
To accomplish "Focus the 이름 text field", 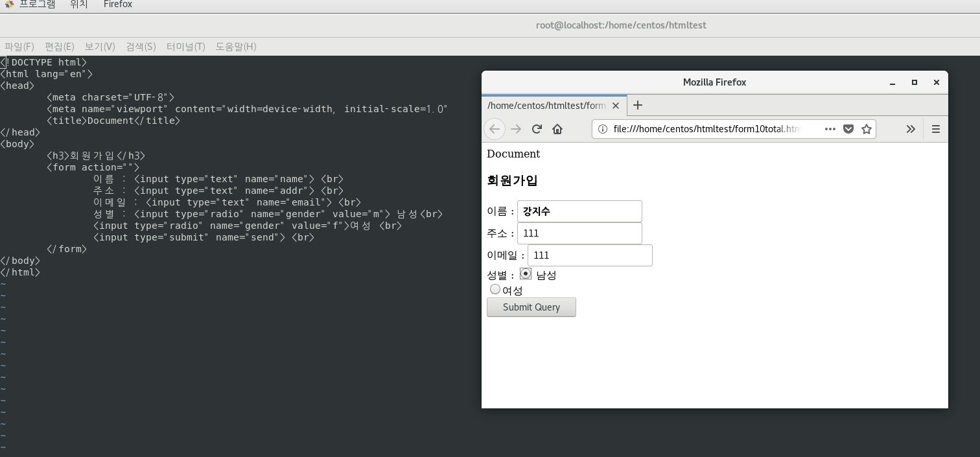I will click(579, 211).
